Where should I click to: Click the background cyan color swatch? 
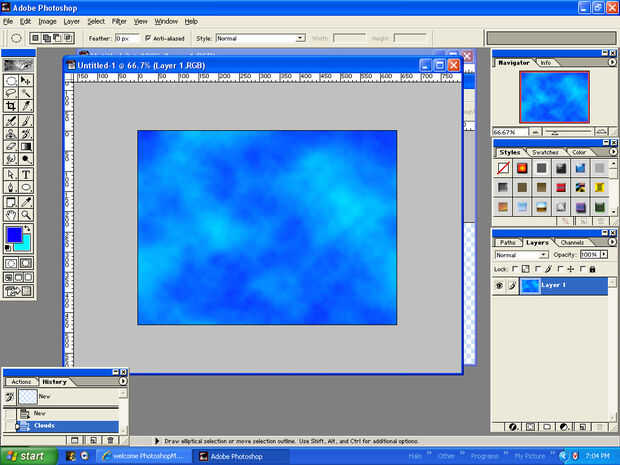click(24, 245)
